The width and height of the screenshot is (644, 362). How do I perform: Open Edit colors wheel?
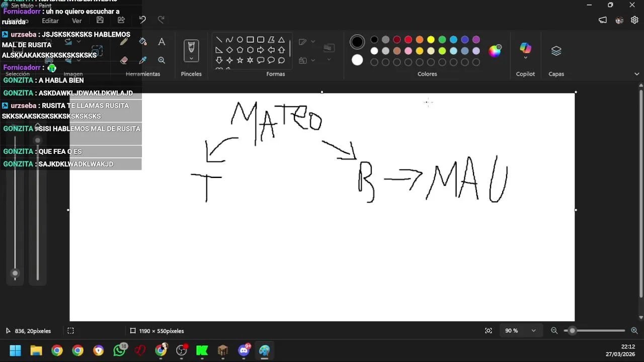point(495,50)
